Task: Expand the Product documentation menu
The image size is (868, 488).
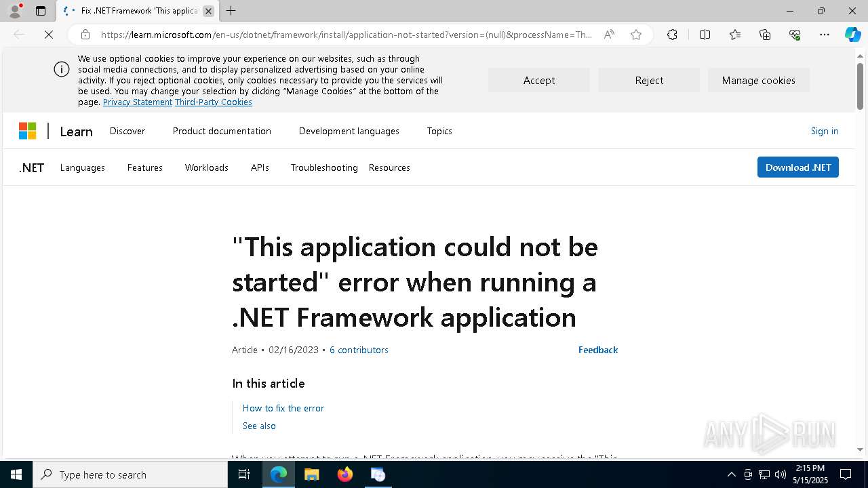Action: coord(222,131)
